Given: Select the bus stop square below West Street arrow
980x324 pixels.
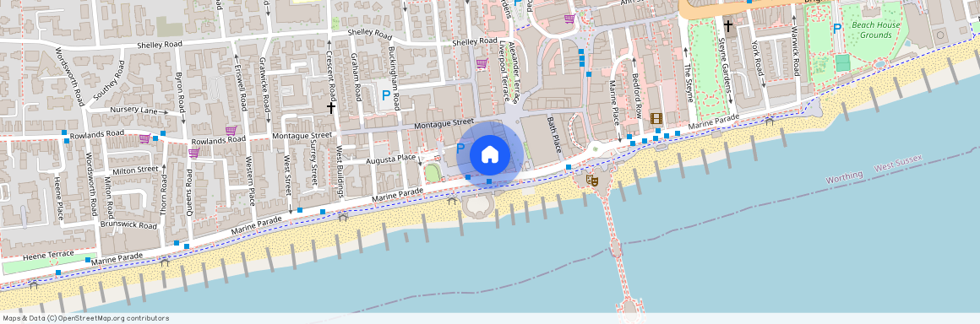Looking at the screenshot, I should tap(300, 210).
